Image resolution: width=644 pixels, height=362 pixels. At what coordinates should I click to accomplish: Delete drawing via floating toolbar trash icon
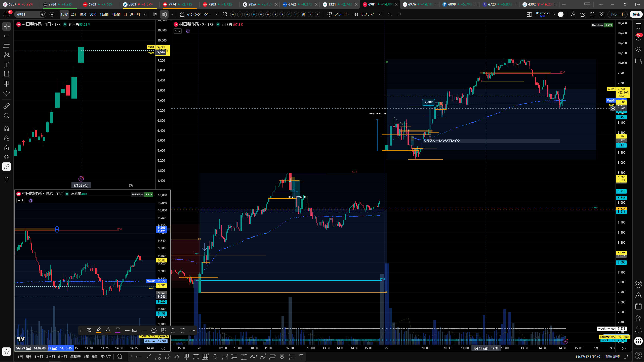point(183,330)
